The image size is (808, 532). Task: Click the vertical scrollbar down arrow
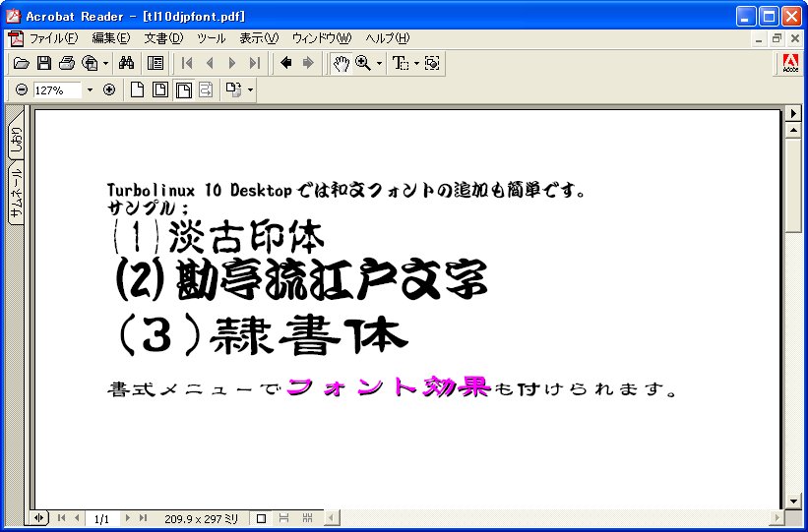(793, 501)
